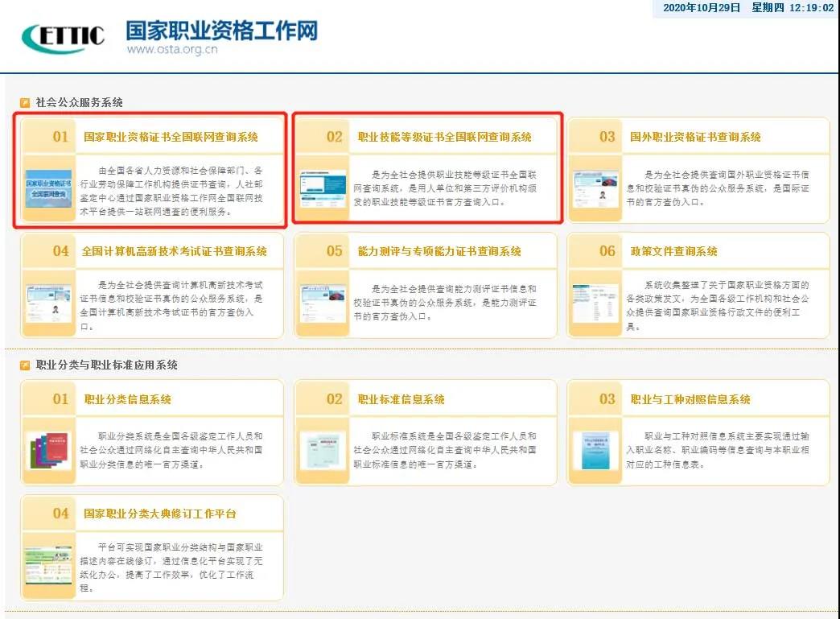840x619 pixels.
Task: Click number 03 of 职业与工种对照 card
Action: (607, 398)
